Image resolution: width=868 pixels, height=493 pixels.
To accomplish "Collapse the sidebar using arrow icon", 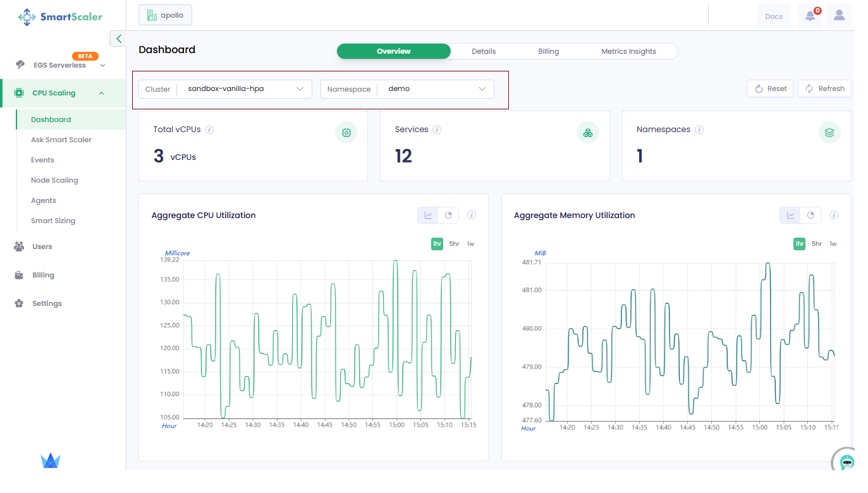I will point(118,39).
